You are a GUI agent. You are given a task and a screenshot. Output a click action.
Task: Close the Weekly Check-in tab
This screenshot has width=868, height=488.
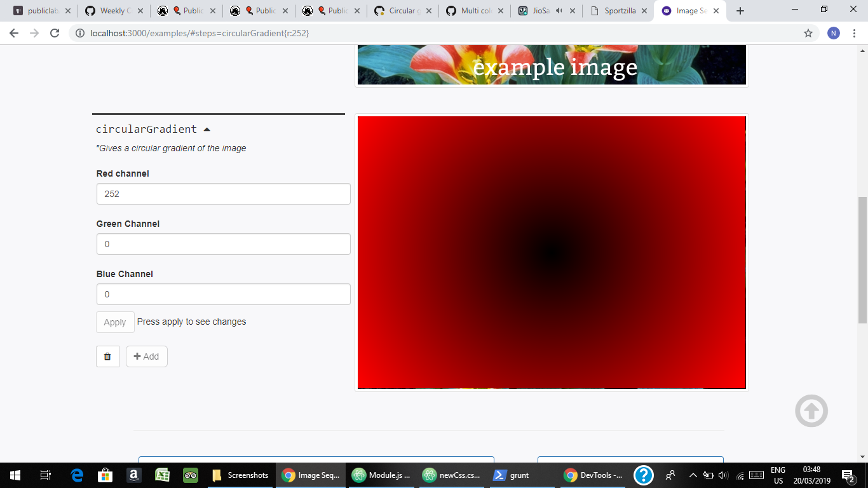coord(140,10)
